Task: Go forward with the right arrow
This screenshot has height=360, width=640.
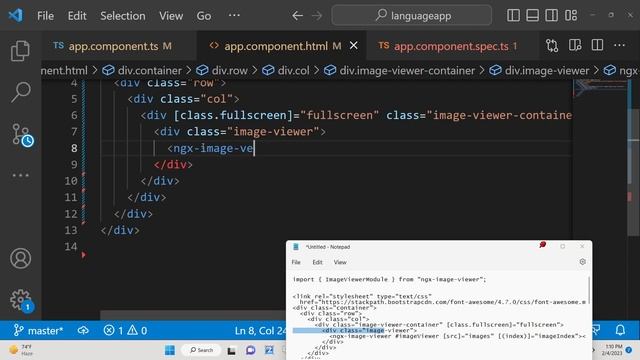Action: point(317,16)
